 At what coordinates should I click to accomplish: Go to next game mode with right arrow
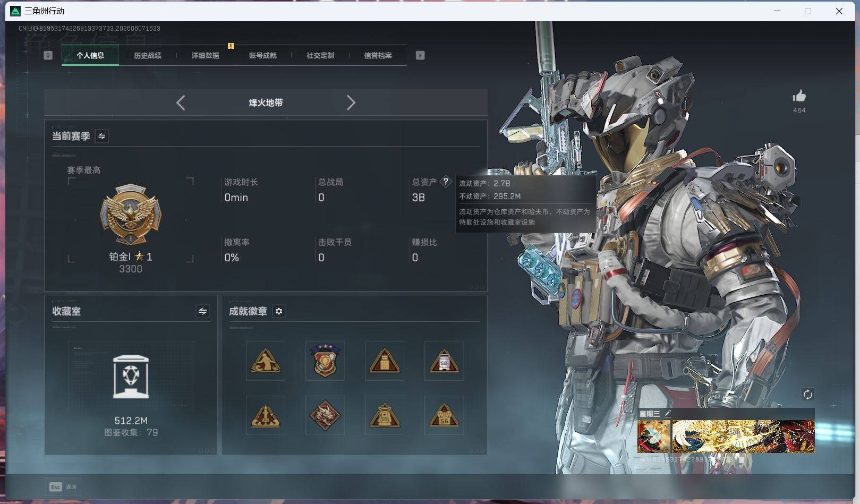[351, 102]
